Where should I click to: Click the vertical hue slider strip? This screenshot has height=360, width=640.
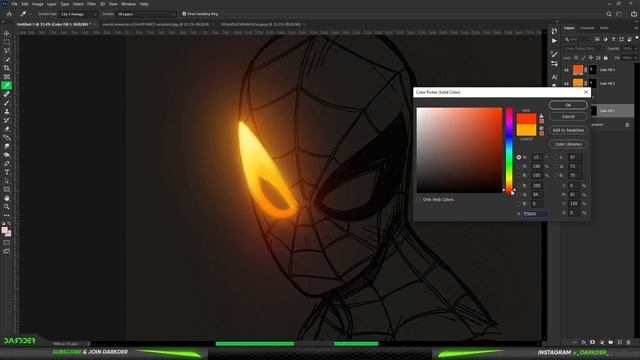[509, 150]
